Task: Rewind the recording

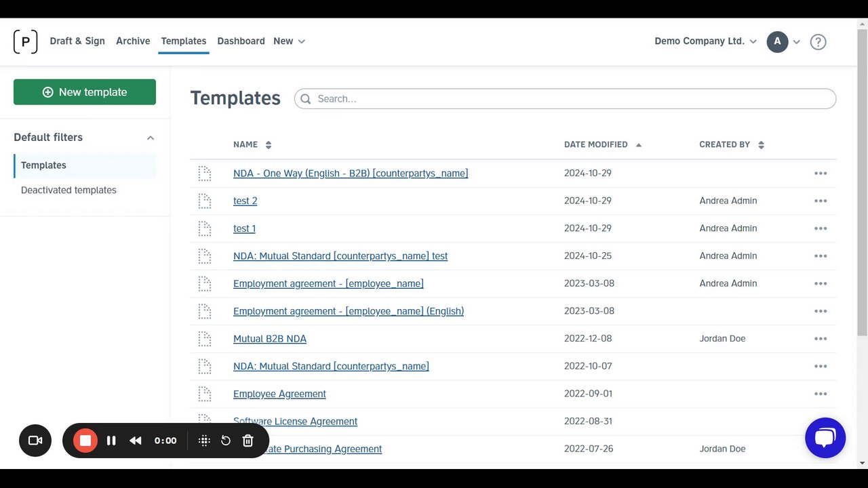Action: 136,441
